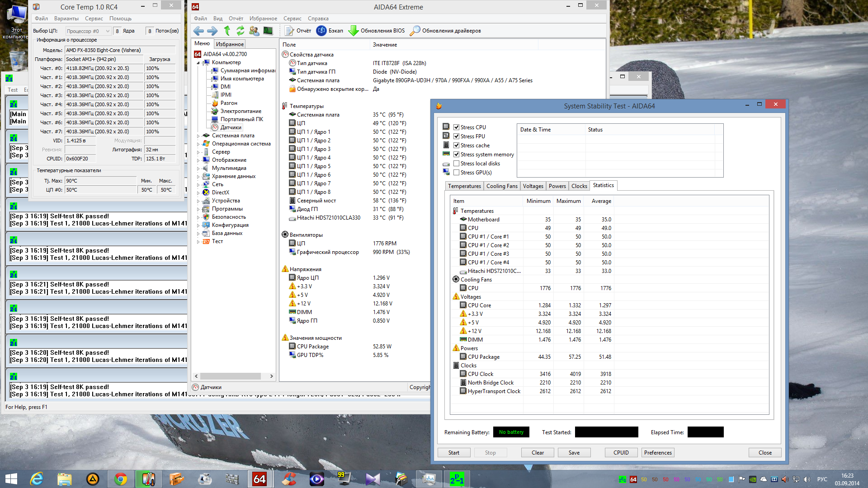868x488 pixels.
Task: Click РУС language indicator in taskbar
Action: (x=822, y=479)
